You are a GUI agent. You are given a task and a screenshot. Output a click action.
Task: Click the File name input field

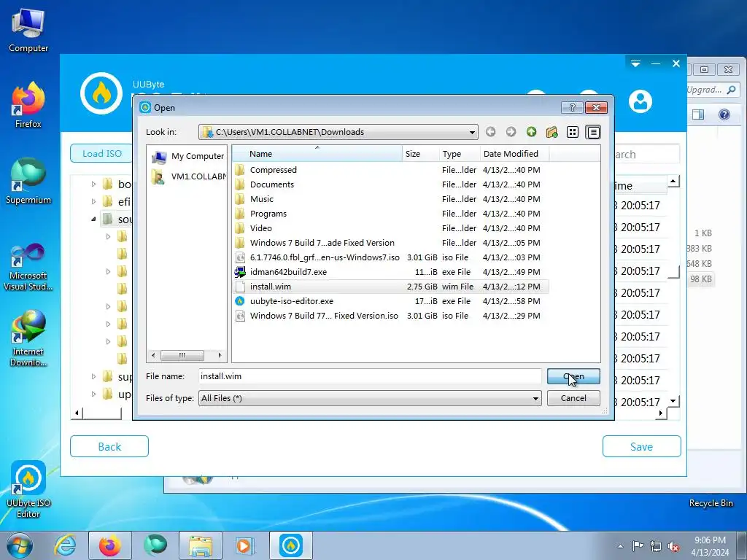pos(370,376)
